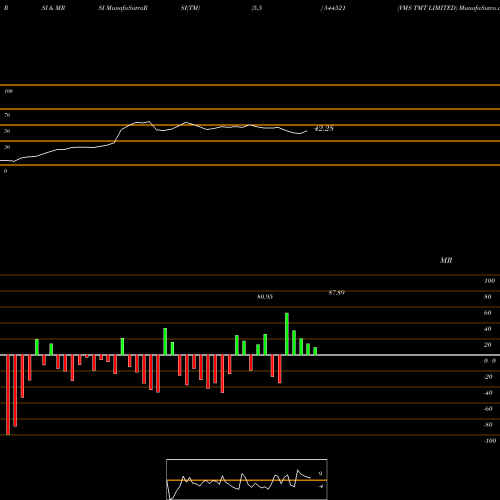The height and width of the screenshot is (500, 500).
Task: Click the -80 label on the MR axis
Action: [x=488, y=425]
